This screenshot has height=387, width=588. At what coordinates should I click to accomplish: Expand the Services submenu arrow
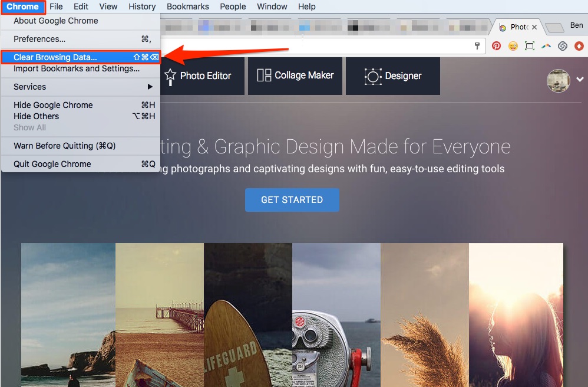150,87
